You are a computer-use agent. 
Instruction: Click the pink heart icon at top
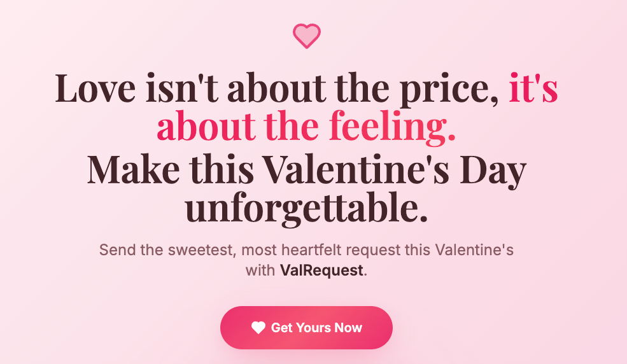coord(306,36)
